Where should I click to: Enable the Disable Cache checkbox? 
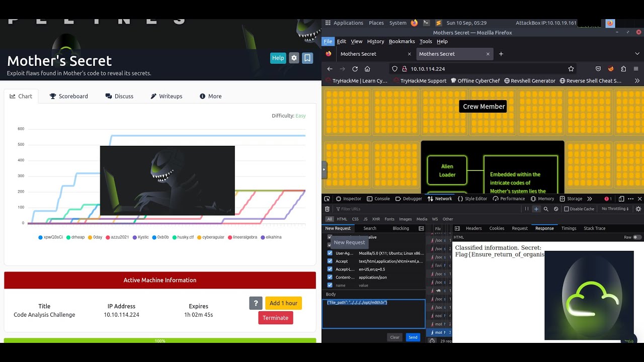(x=567, y=209)
